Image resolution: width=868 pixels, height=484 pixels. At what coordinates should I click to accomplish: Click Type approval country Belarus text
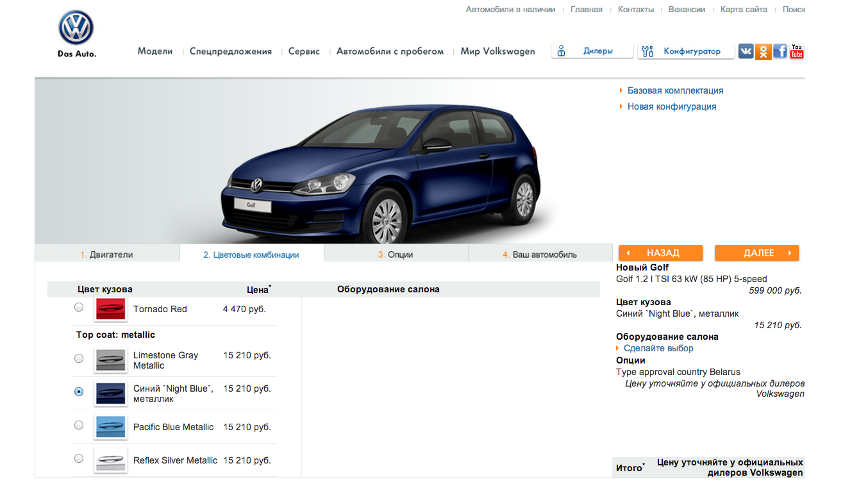tap(678, 372)
